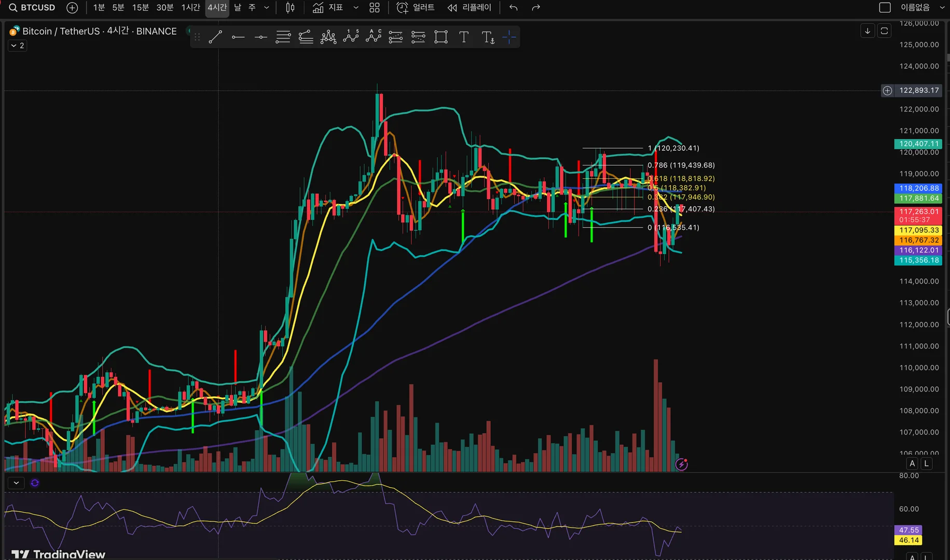Expand the layout manage dropdown chevron
This screenshot has height=560, width=950.
[942, 8]
